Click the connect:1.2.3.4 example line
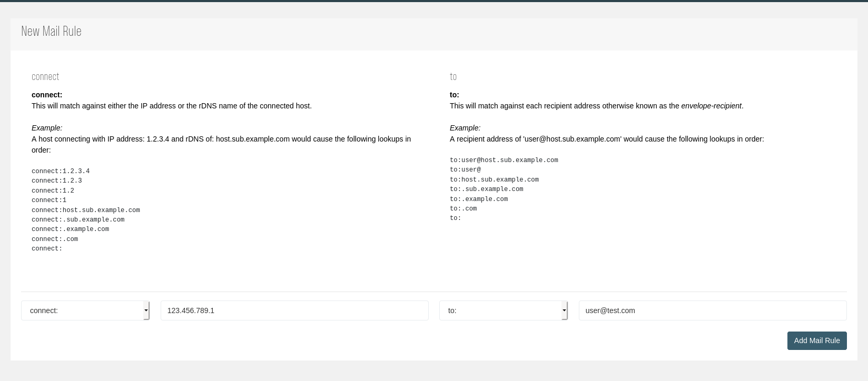 (x=61, y=171)
